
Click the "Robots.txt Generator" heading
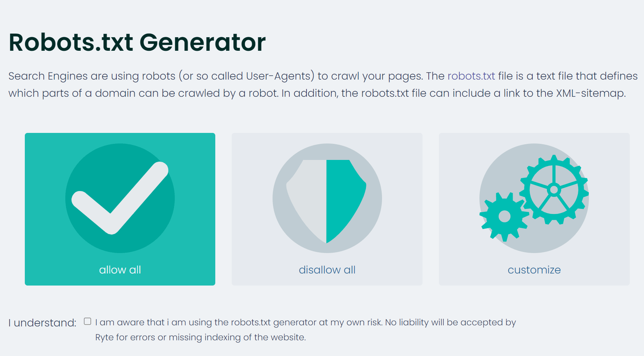[137, 42]
